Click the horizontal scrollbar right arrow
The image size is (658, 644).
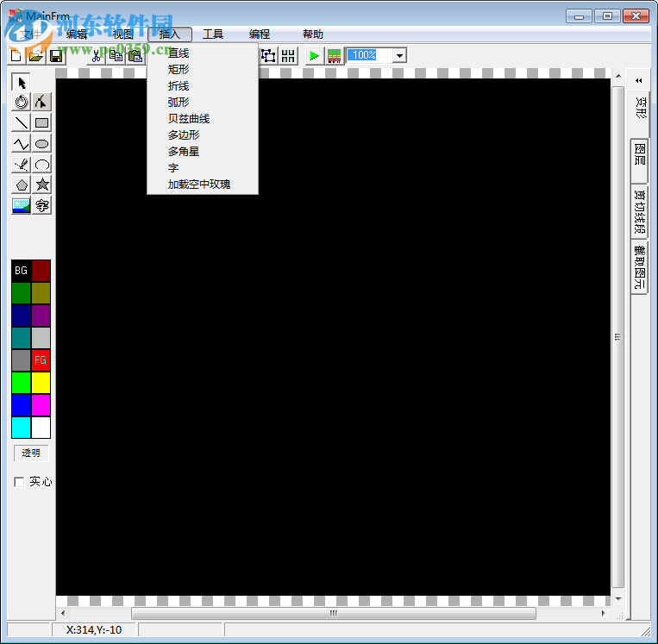pos(604,613)
